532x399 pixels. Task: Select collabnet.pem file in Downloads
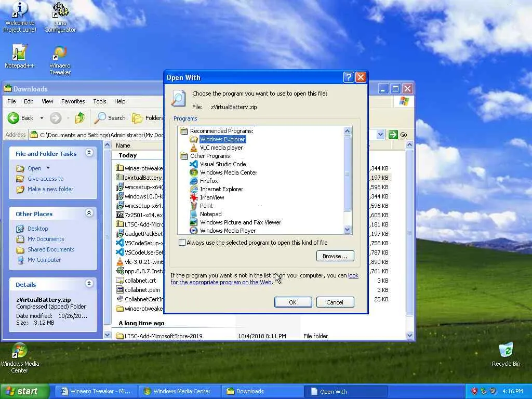(142, 290)
